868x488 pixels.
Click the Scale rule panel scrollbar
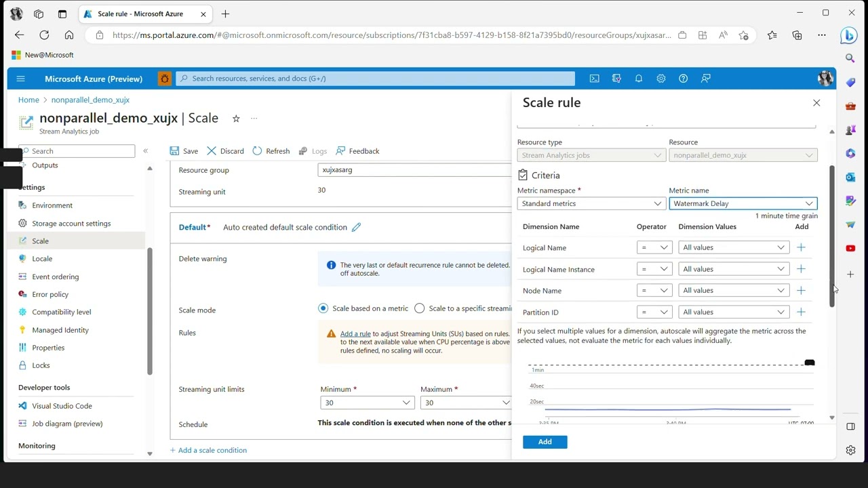[832, 236]
